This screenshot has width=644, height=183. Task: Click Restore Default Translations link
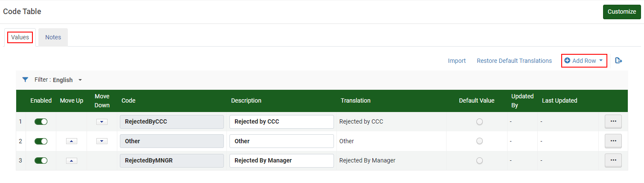tap(514, 61)
